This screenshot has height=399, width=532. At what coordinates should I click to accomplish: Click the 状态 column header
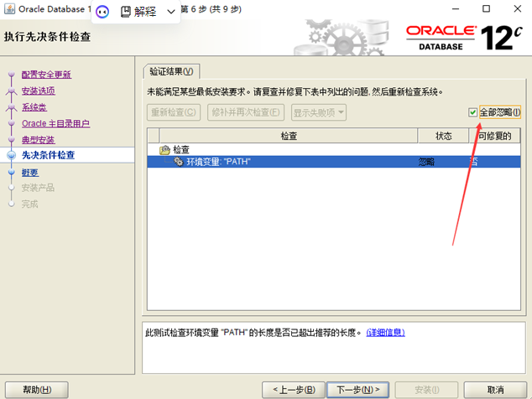(x=443, y=136)
